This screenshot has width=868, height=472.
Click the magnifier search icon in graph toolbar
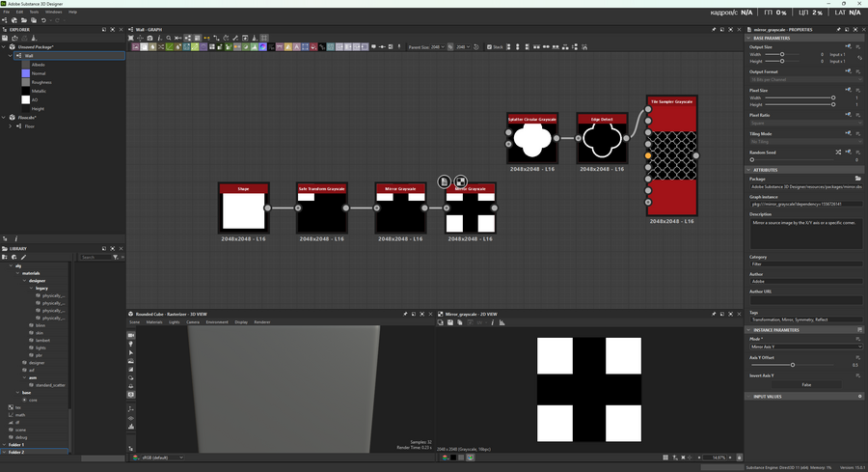(169, 39)
